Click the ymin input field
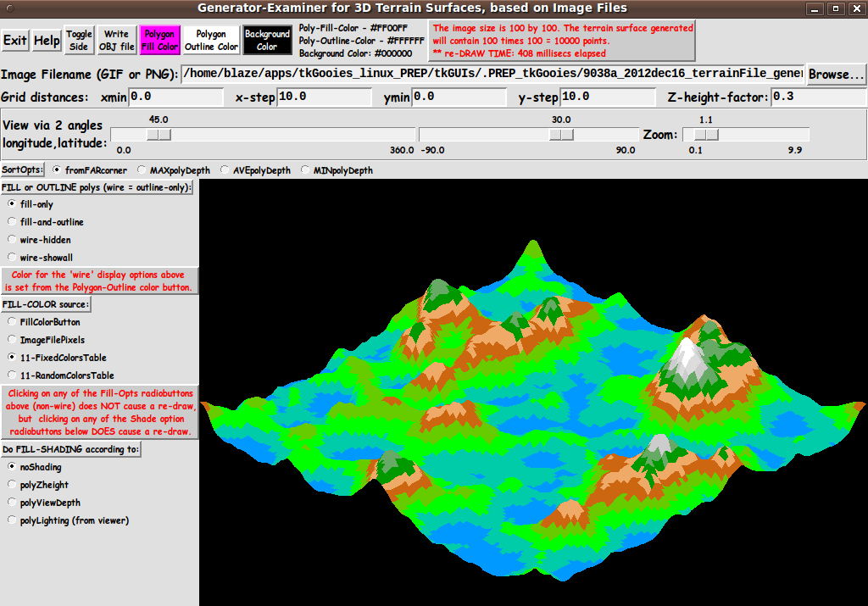The height and width of the screenshot is (606, 868). coord(459,97)
